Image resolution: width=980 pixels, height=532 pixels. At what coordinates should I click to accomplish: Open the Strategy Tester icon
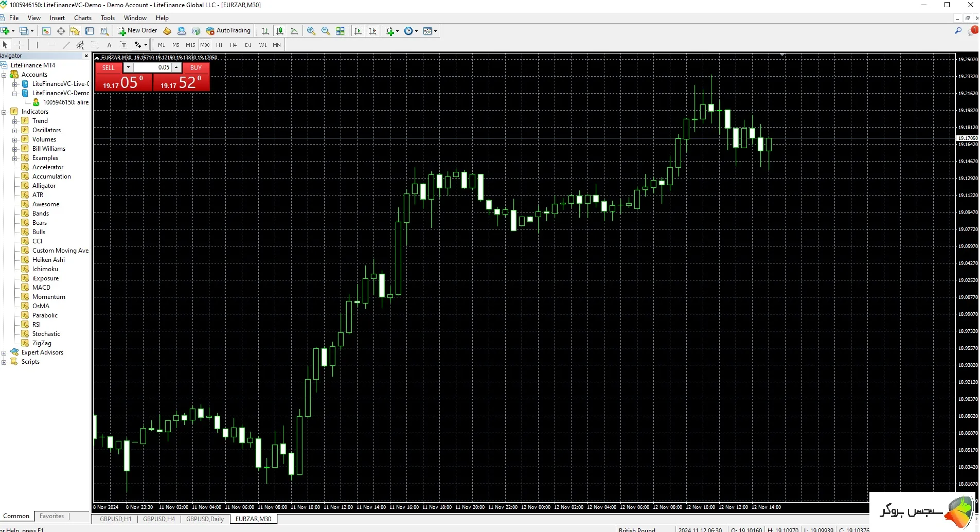click(104, 31)
